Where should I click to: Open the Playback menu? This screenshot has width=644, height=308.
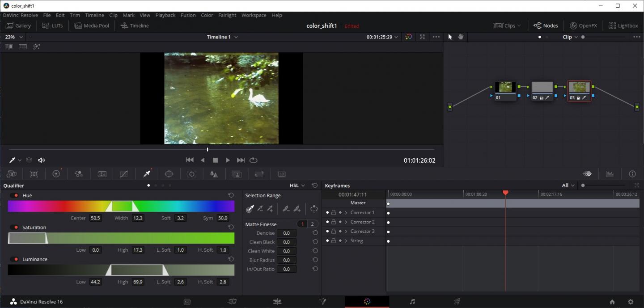[165, 15]
